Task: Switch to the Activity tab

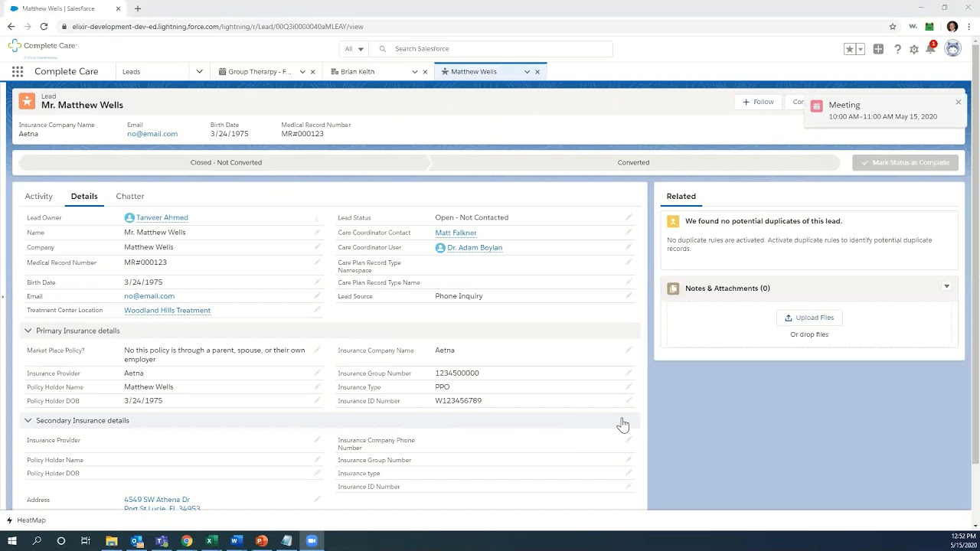Action: (38, 196)
